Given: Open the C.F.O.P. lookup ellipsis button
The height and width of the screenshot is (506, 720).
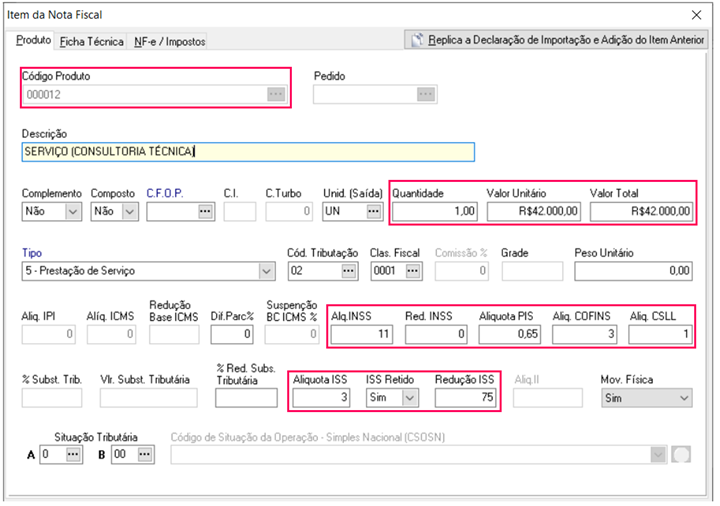Looking at the screenshot, I should coord(206,212).
